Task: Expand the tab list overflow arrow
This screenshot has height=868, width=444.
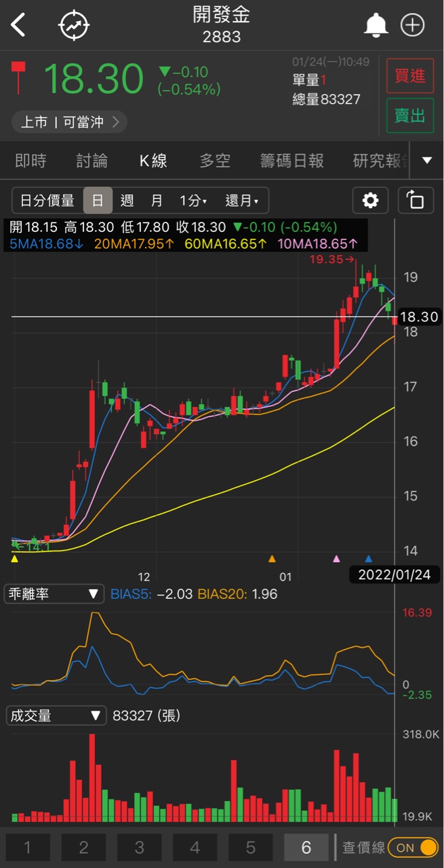Action: (x=427, y=161)
